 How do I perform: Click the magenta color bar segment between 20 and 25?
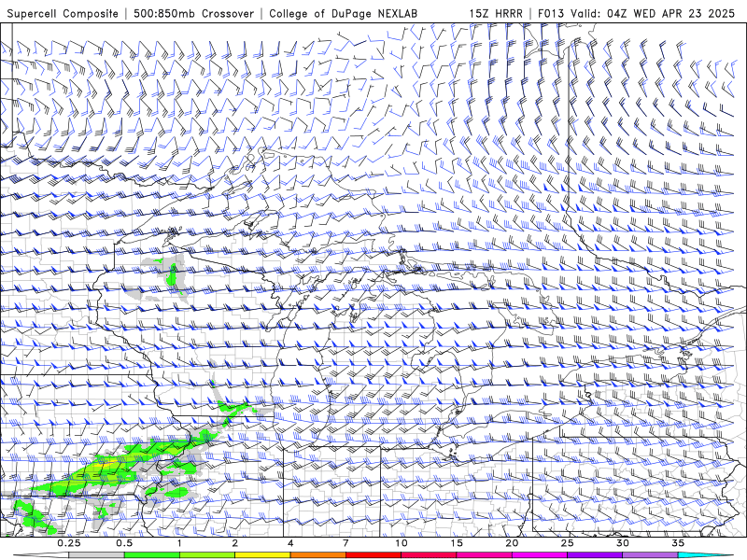click(540, 555)
